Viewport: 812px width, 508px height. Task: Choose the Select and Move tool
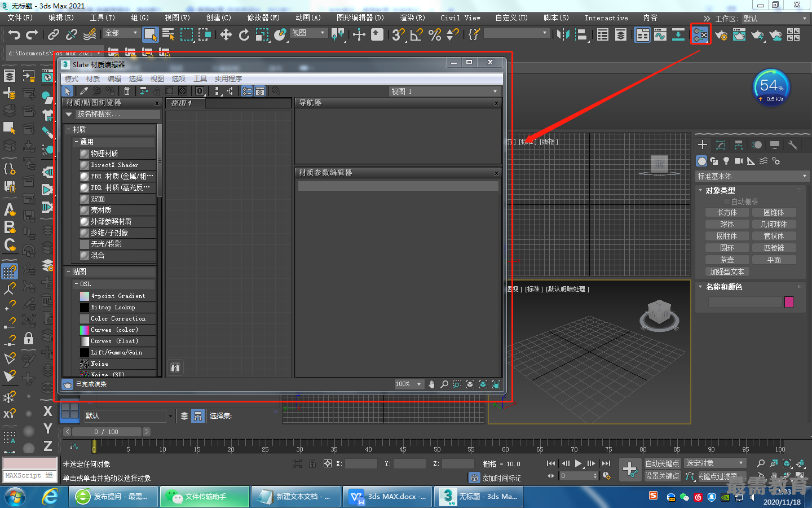pos(226,34)
